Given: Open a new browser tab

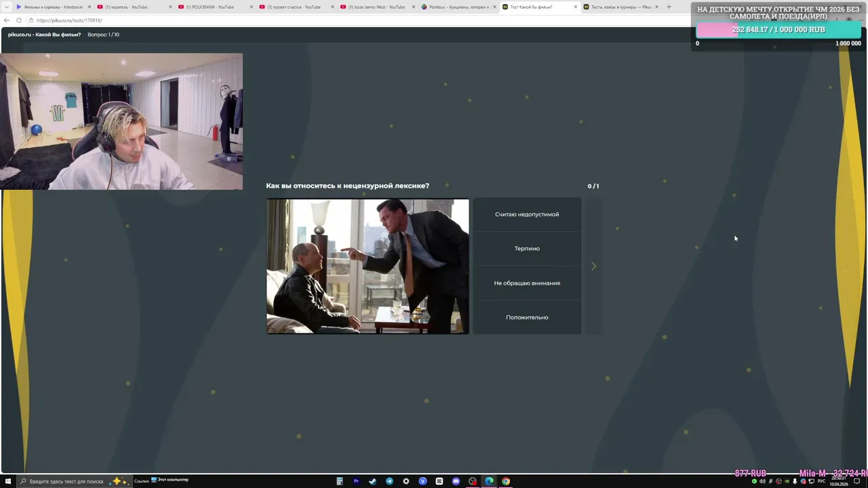Looking at the screenshot, I should click(x=669, y=7).
